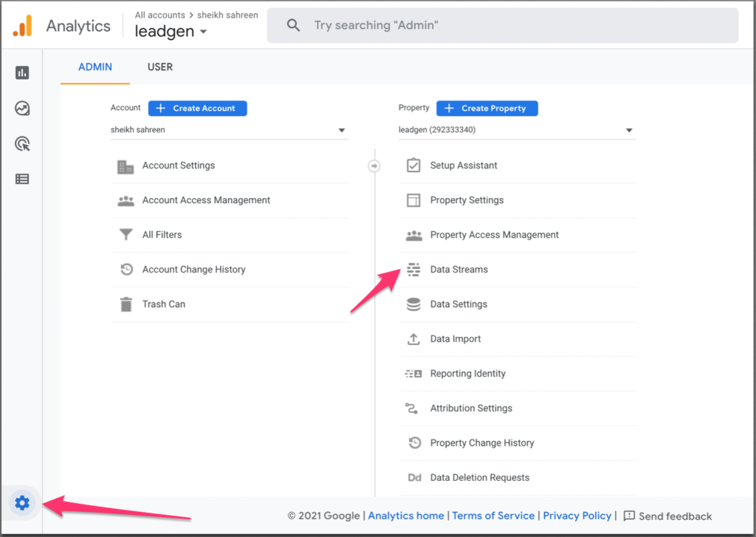This screenshot has width=756, height=537.
Task: Expand the sheikh sahreen account dropdown
Action: [230, 130]
